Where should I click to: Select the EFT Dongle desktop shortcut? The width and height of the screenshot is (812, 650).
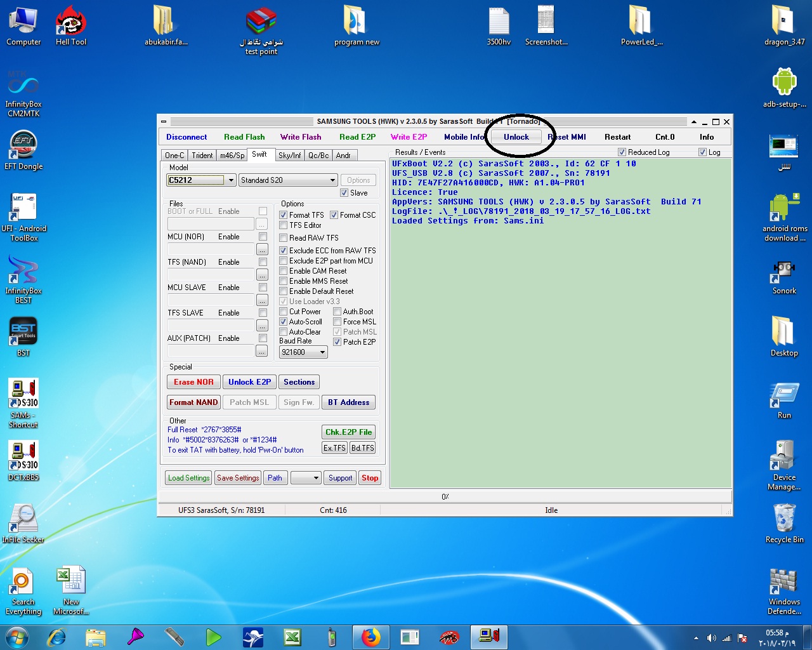pyautogui.click(x=23, y=150)
